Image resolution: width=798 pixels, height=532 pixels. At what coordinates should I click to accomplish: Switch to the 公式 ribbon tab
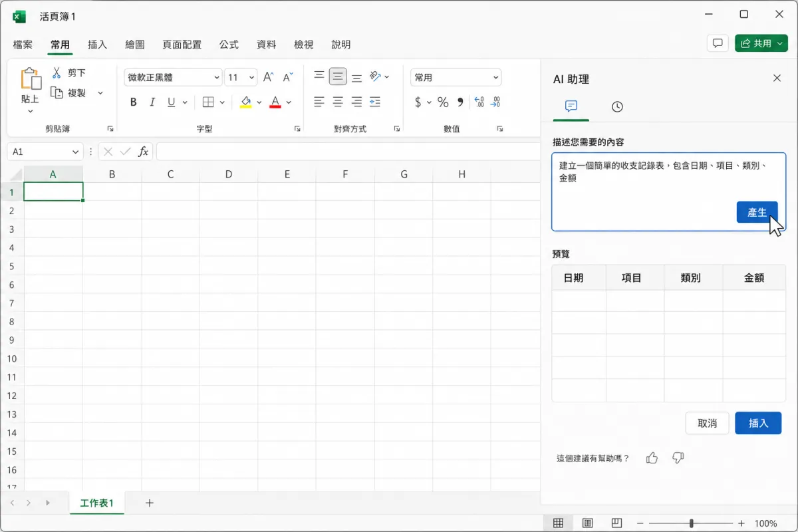[x=229, y=45]
